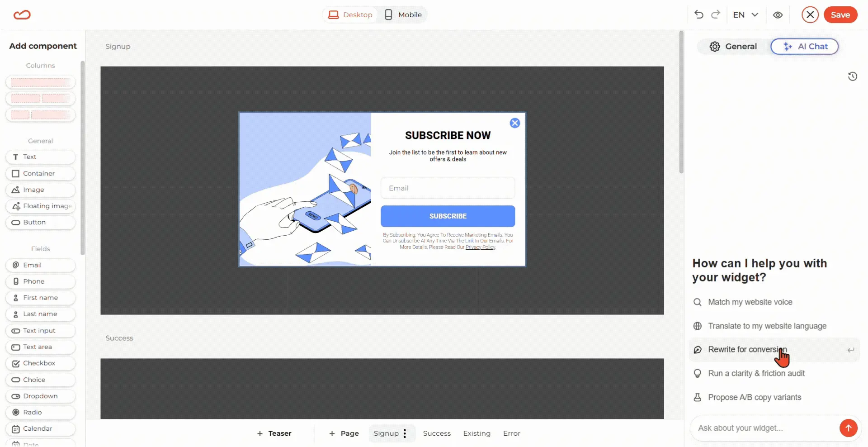The width and height of the screenshot is (868, 447).
Task: Select narrow-wide columns layout
Action: 41,114
